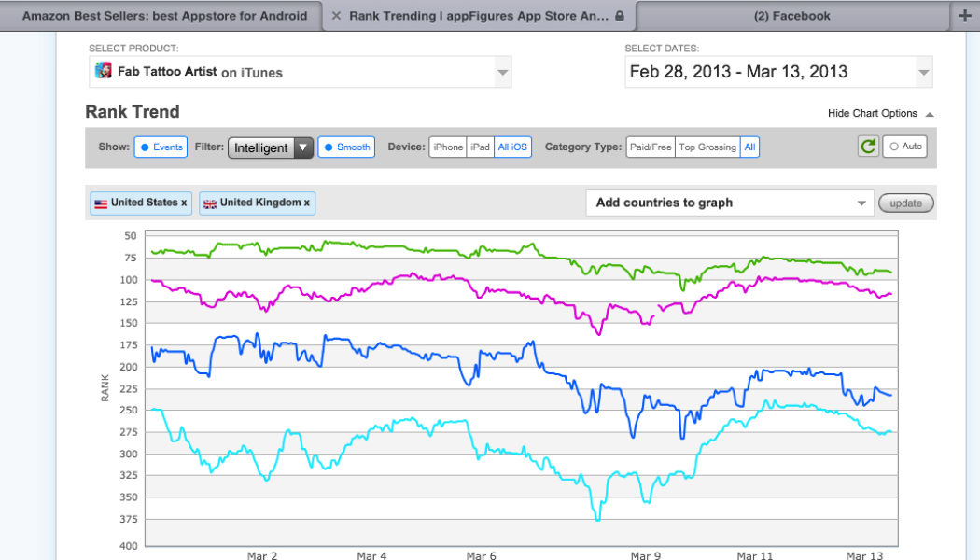
Task: Click the Mar 2 x-axis label
Action: [262, 555]
